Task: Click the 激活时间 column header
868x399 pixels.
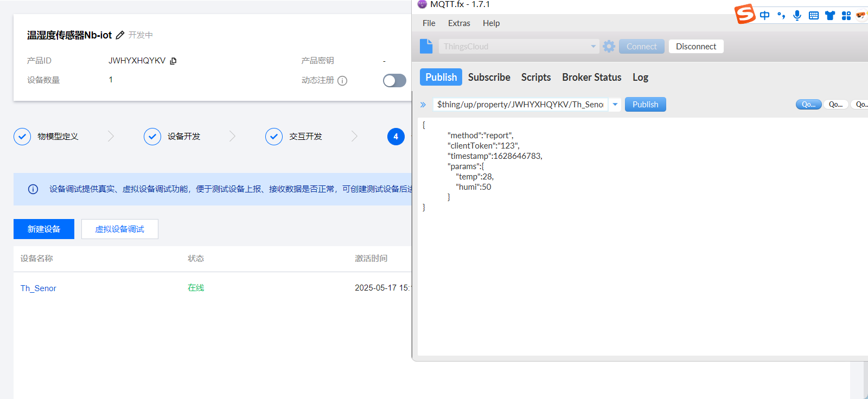Action: (x=371, y=259)
